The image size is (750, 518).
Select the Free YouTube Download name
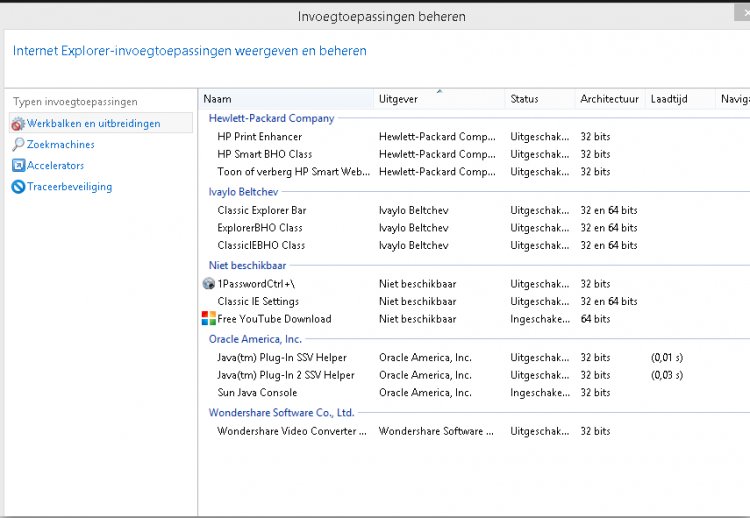pyautogui.click(x=274, y=319)
